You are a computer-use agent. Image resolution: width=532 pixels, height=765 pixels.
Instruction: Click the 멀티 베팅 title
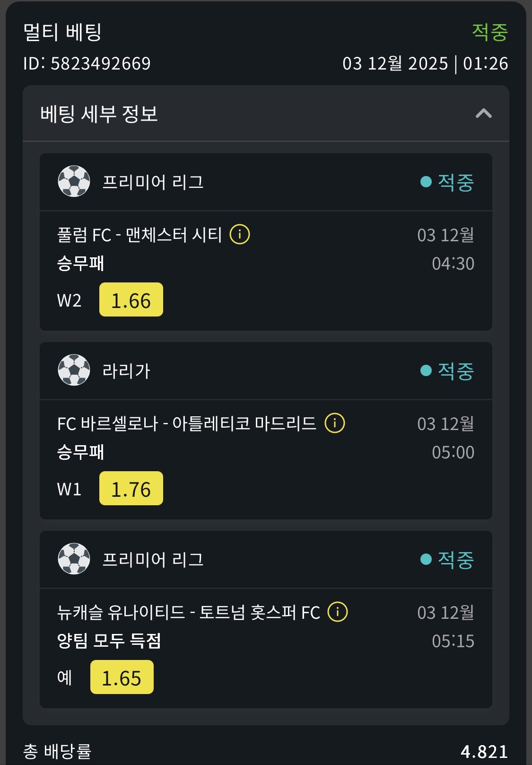pos(62,32)
